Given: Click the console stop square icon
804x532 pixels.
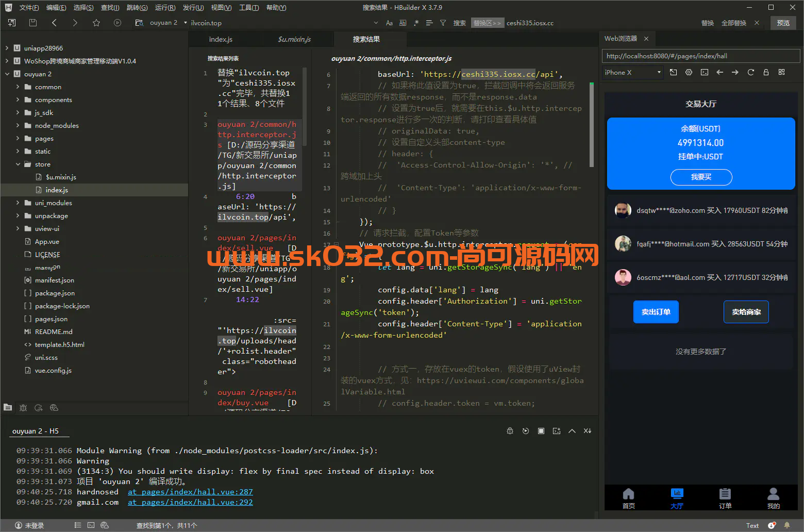Looking at the screenshot, I should click(x=541, y=431).
